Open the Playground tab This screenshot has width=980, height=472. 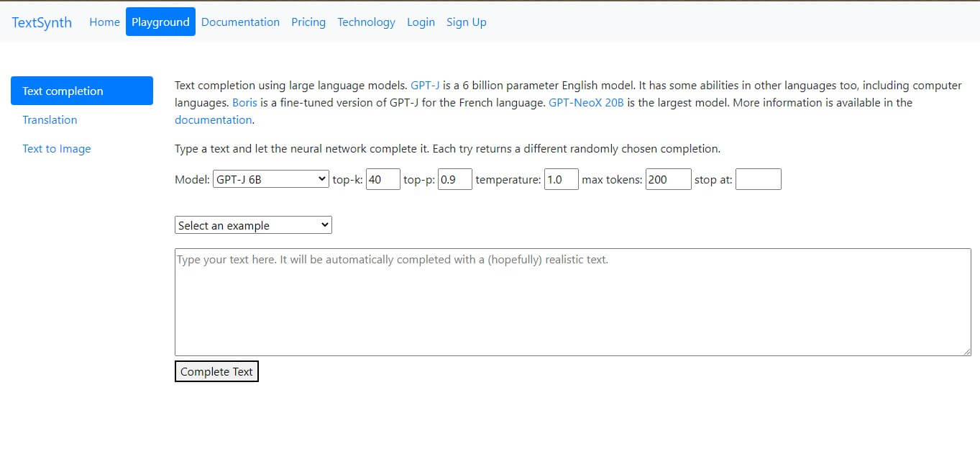click(160, 22)
